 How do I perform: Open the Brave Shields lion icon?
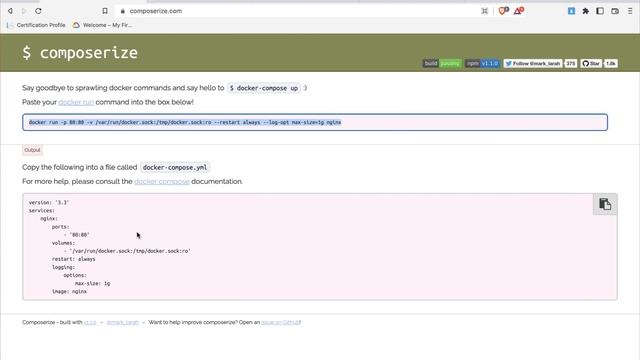pyautogui.click(x=503, y=11)
